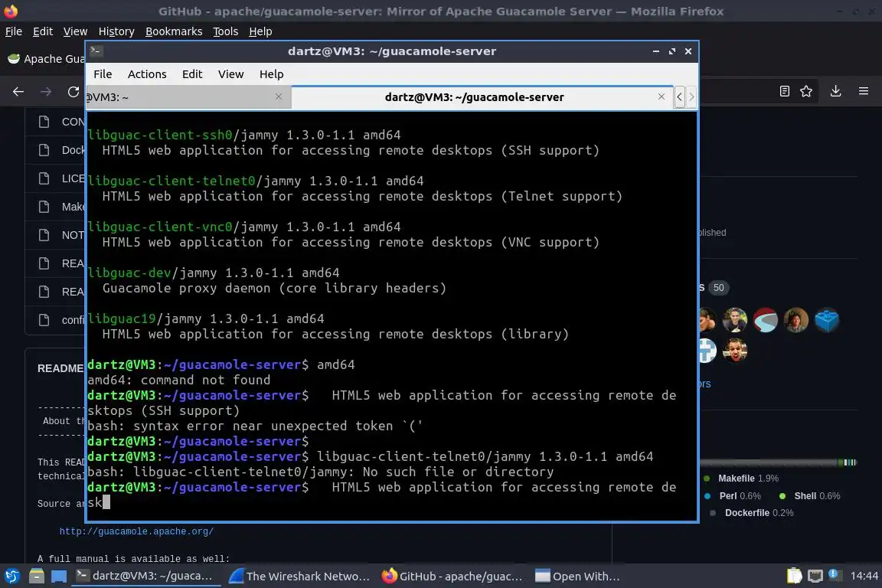Switch to the '@VM3: ~' terminal tab

(x=188, y=97)
